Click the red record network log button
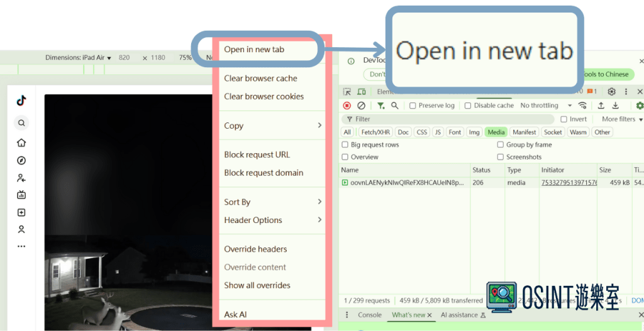Screen dimensions: 644x331 point(347,106)
